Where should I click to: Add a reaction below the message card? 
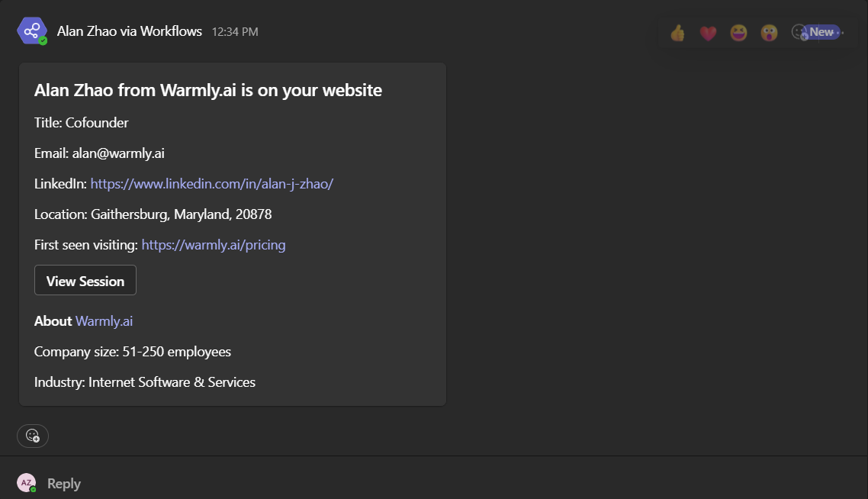33,436
